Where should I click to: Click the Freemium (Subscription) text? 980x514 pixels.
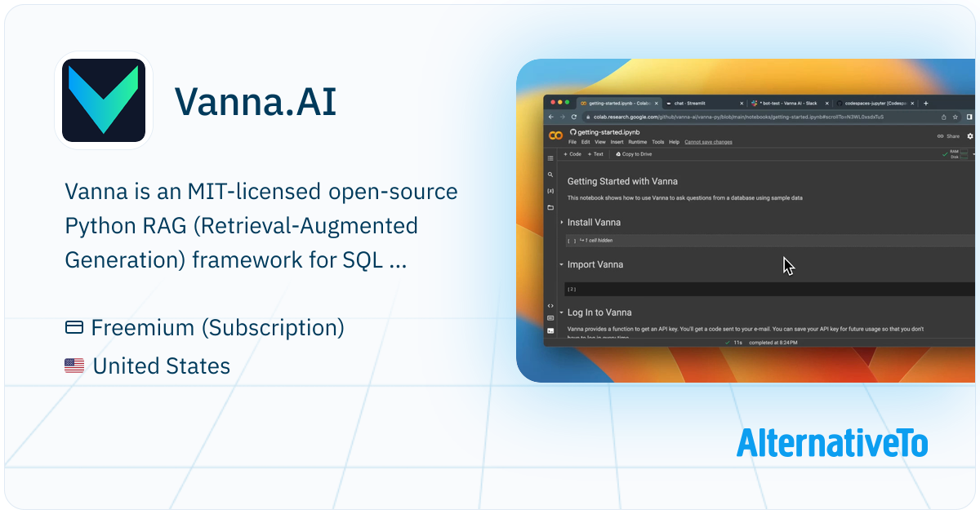tap(217, 328)
